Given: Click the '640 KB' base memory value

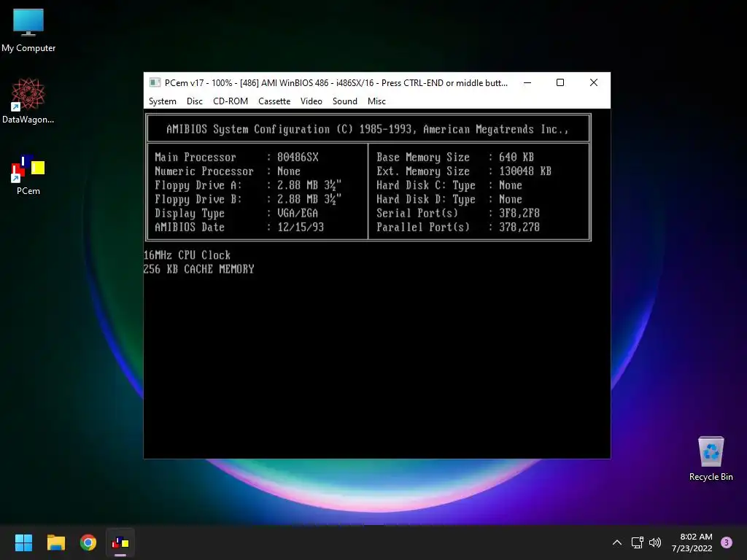Looking at the screenshot, I should pos(516,157).
